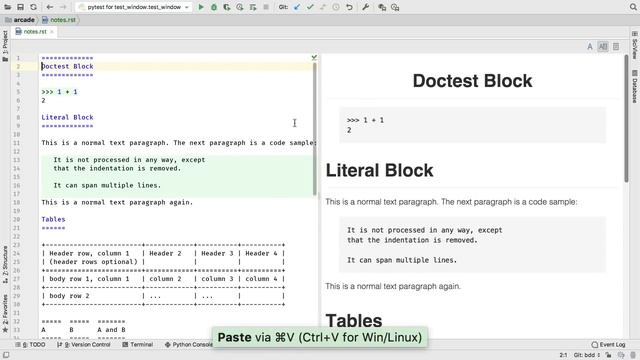This screenshot has height=360, width=640.
Task: Open the Version Control tool window
Action: coord(84,344)
